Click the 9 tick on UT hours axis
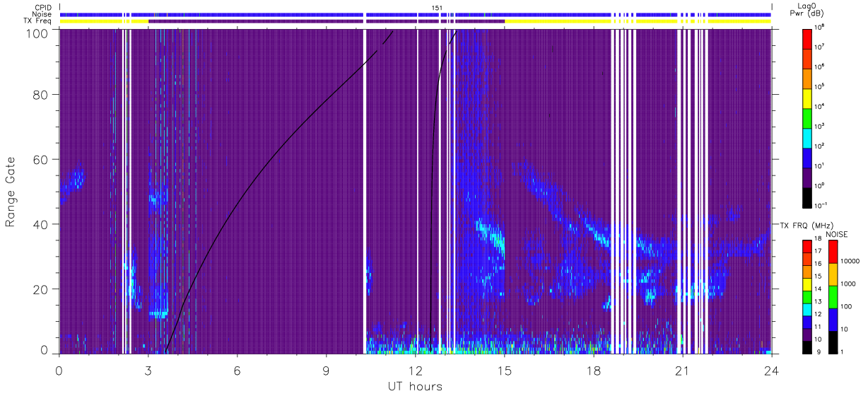Image resolution: width=868 pixels, height=401 pixels. click(327, 370)
